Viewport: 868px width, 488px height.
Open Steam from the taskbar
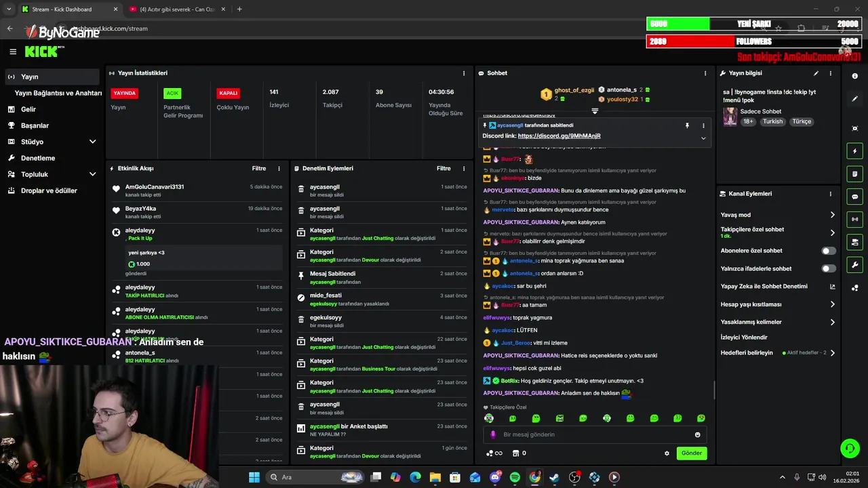point(555,477)
